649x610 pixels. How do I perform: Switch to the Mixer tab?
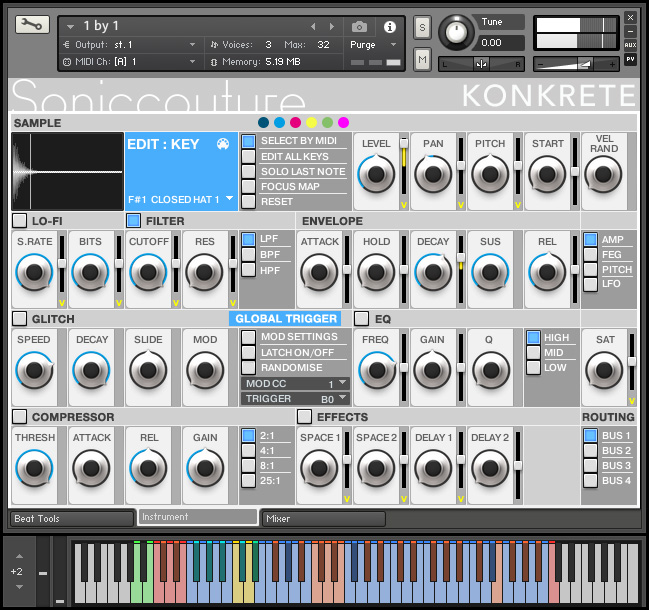(324, 519)
